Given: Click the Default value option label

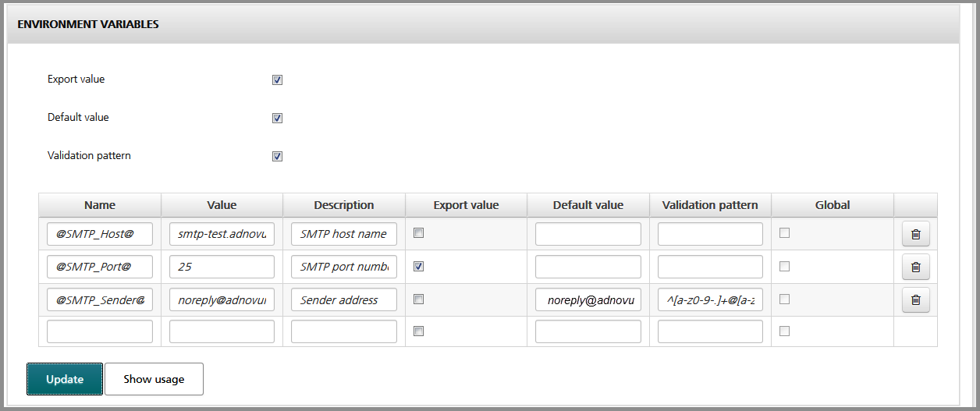Looking at the screenshot, I should pos(78,118).
